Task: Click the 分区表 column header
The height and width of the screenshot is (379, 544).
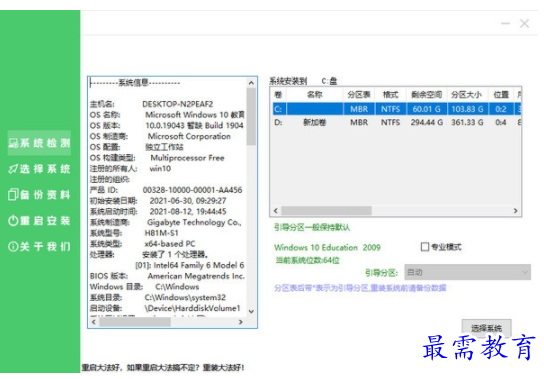Action: pyautogui.click(x=359, y=94)
